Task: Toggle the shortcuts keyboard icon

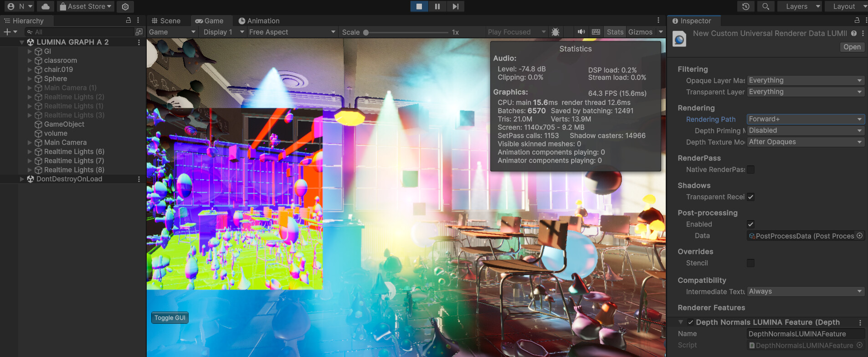Action: click(596, 32)
